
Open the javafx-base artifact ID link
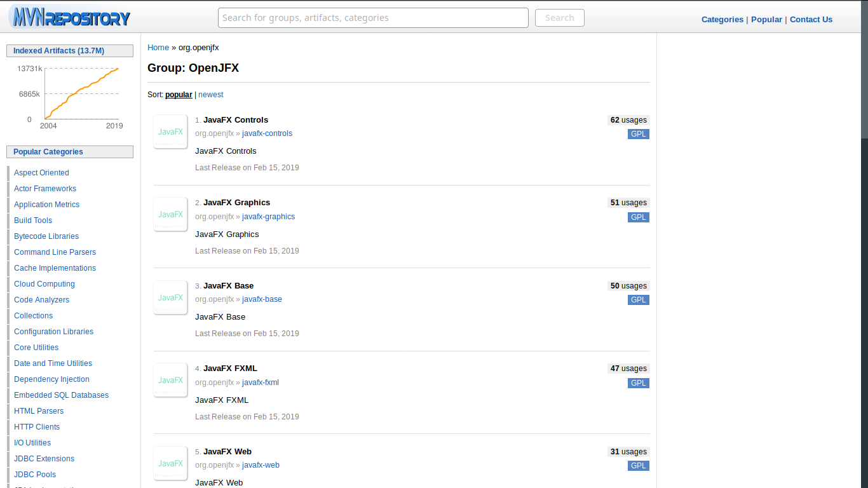(x=262, y=299)
